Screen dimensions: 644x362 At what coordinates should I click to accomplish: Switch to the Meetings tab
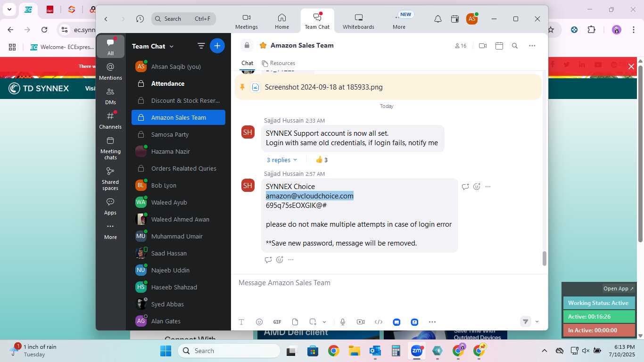coord(247,22)
